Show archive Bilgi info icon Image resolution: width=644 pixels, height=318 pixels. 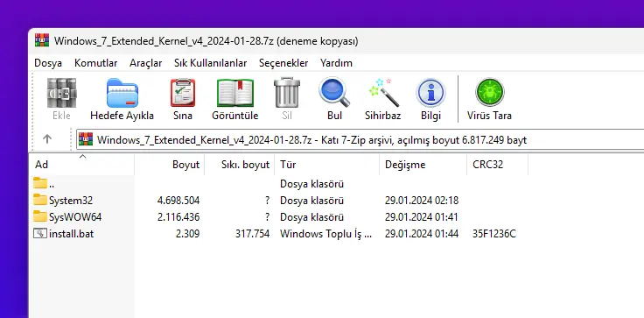pos(430,93)
